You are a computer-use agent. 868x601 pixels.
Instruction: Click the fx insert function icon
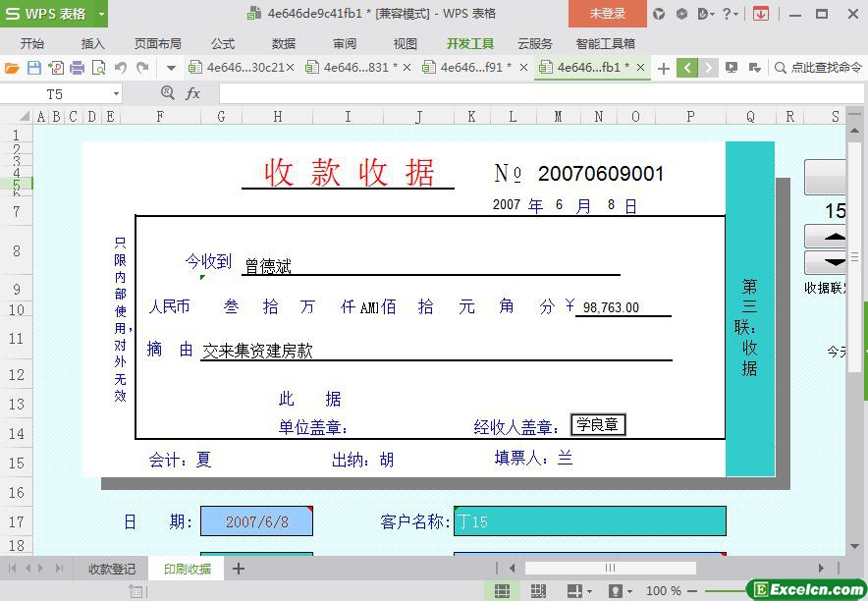point(193,93)
